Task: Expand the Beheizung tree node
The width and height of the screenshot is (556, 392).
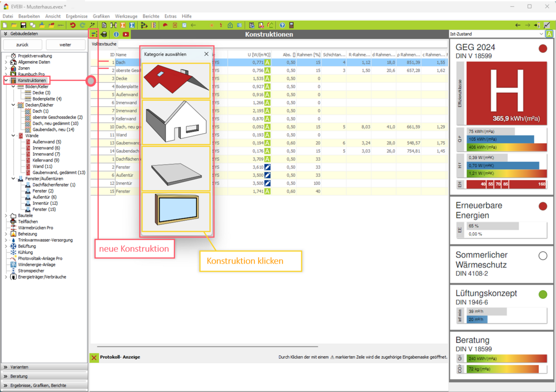Action: [x=6, y=234]
